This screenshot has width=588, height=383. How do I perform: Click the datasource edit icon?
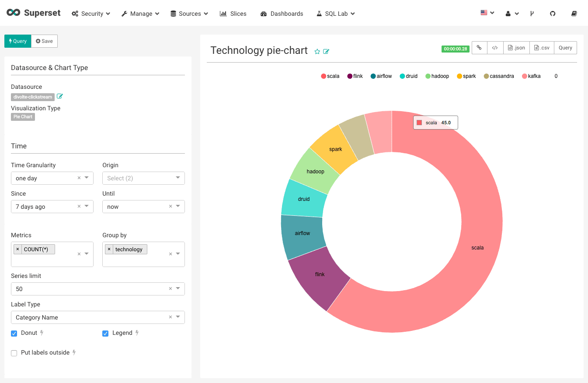tap(60, 96)
